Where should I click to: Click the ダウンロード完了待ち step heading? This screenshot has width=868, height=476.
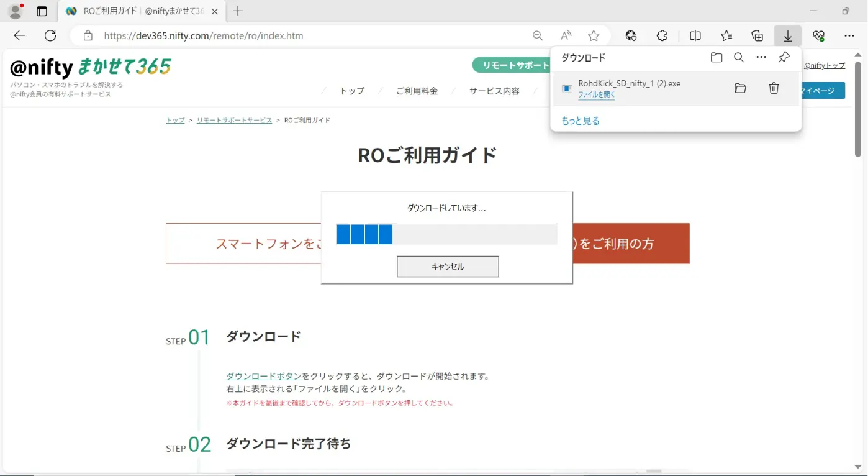(x=289, y=444)
